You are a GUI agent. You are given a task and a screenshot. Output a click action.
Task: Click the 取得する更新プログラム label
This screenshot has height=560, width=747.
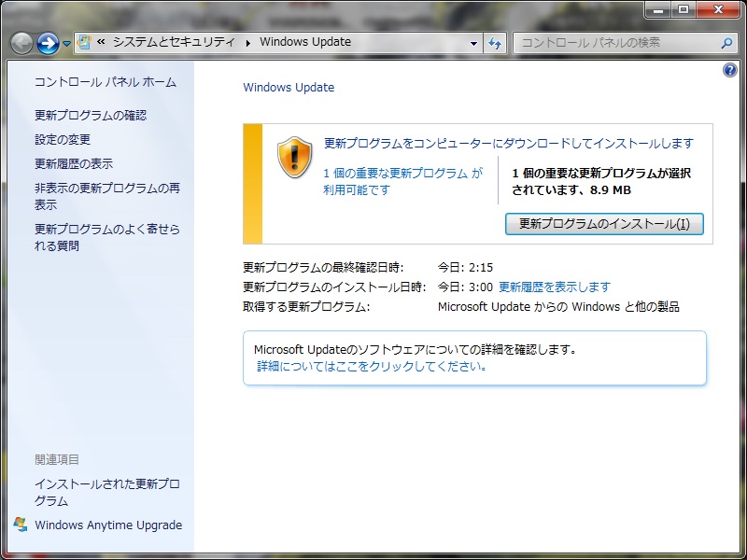(x=306, y=307)
